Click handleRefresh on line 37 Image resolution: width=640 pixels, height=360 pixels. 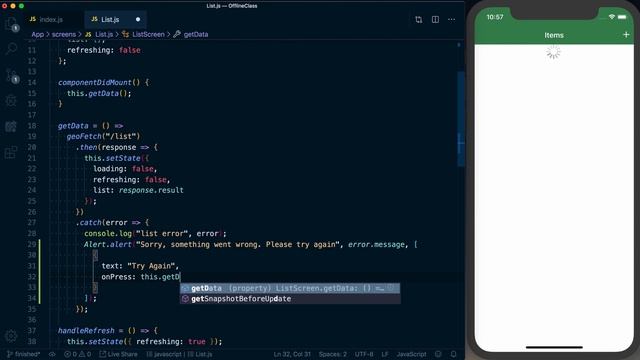pyautogui.click(x=86, y=331)
